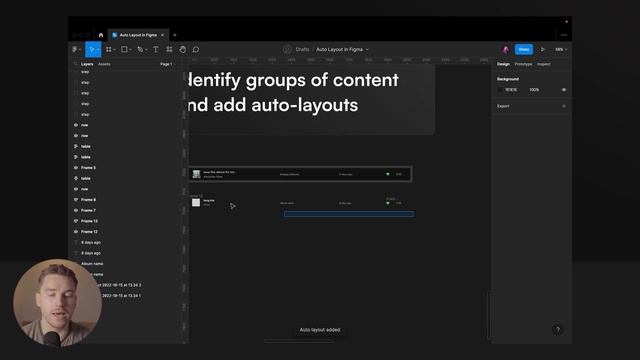This screenshot has height=360, width=640.
Task: Edit the Background 100% opacity field
Action: click(x=534, y=90)
